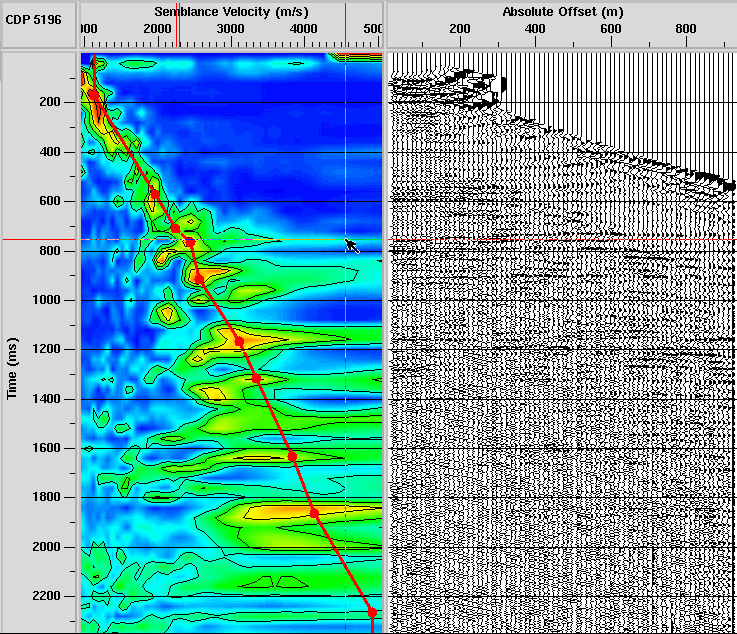The width and height of the screenshot is (737, 634).
Task: Click the 3000 tick on velocity axis
Action: click(231, 30)
